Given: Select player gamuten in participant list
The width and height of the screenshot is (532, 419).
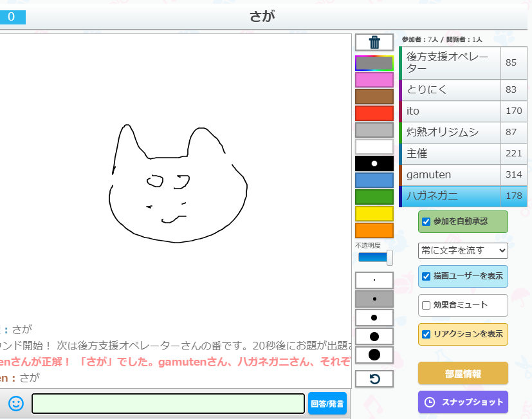Looking at the screenshot, I should click(x=450, y=175).
